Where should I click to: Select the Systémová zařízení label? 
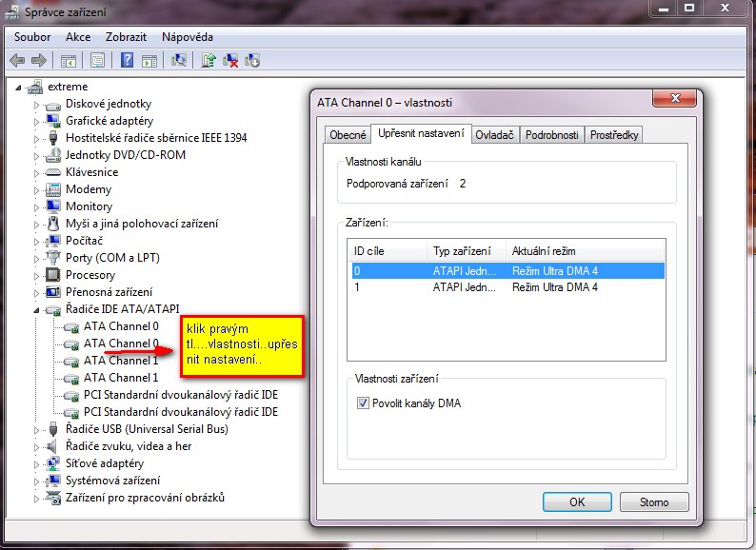click(112, 481)
